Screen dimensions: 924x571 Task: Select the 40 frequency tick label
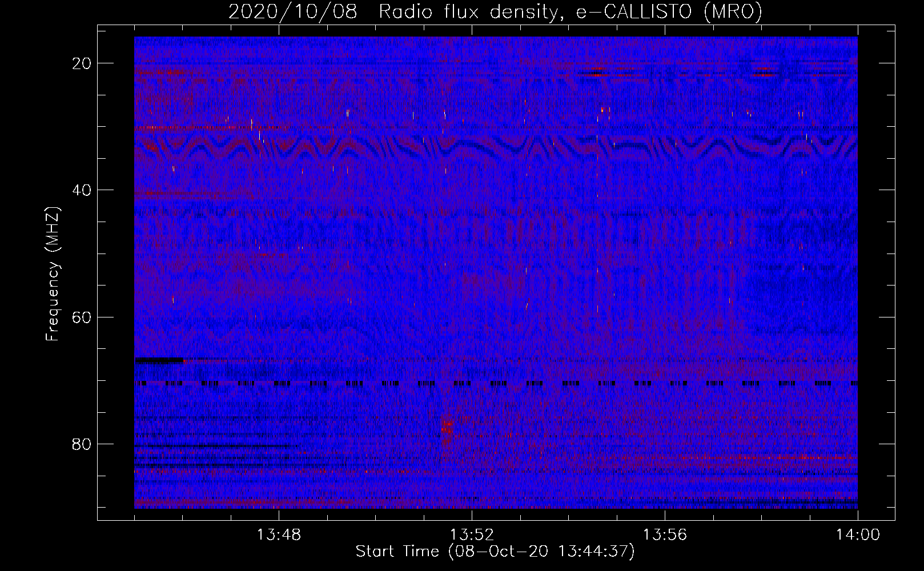point(82,190)
